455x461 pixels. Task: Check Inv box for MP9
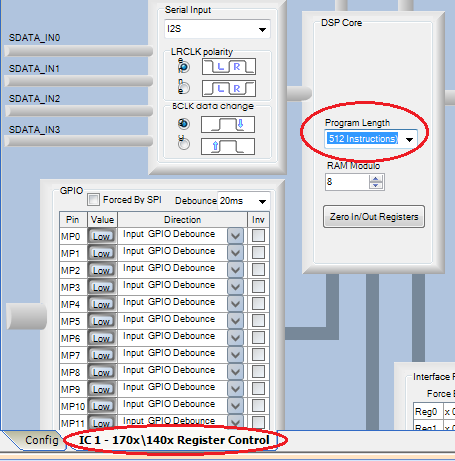258,388
